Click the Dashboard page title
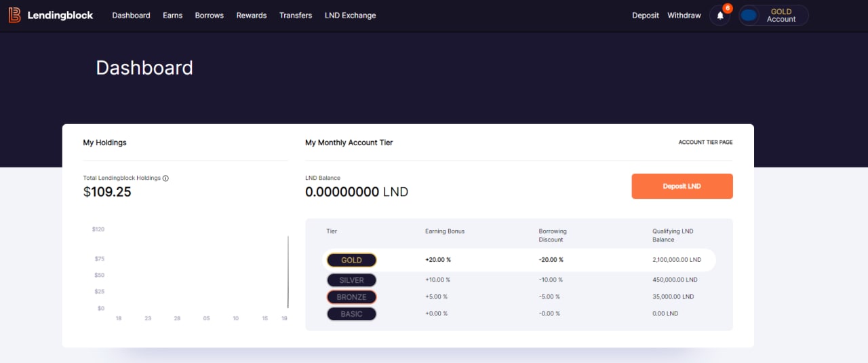868x363 pixels. (144, 68)
